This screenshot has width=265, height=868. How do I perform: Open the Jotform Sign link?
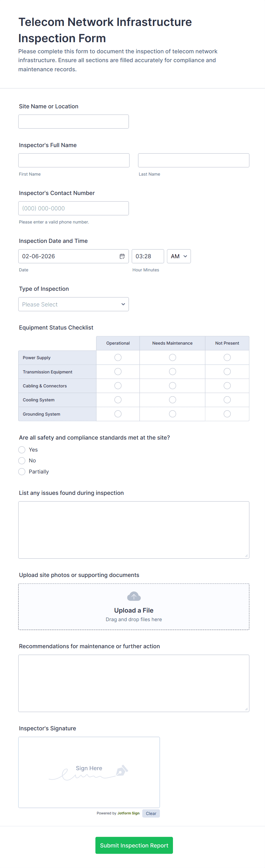[128, 814]
